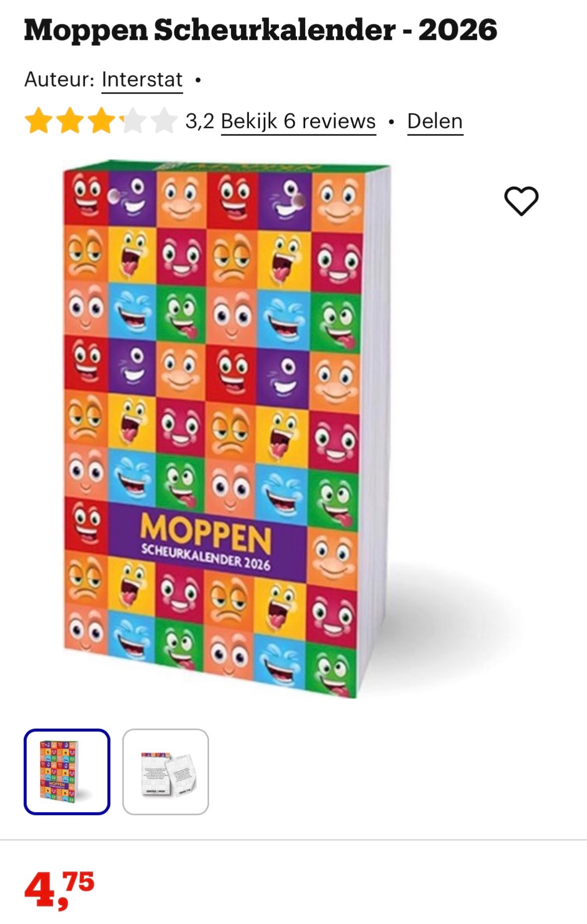The width and height of the screenshot is (587, 924).
Task: Open the large calendar product image
Action: point(227,429)
